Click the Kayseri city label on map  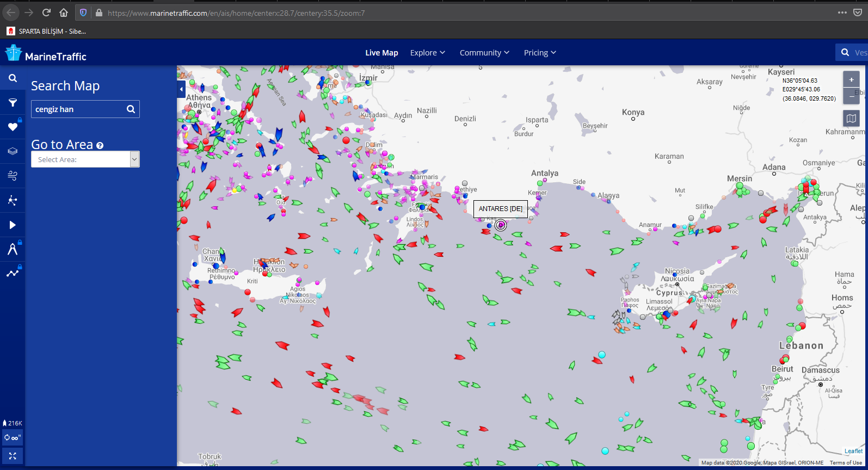tap(781, 72)
